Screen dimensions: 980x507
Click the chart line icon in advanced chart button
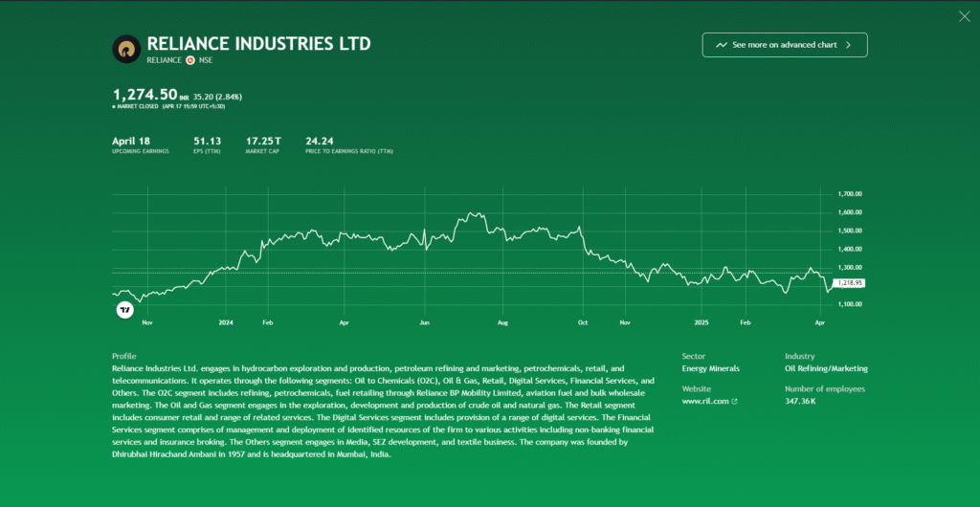coord(722,45)
